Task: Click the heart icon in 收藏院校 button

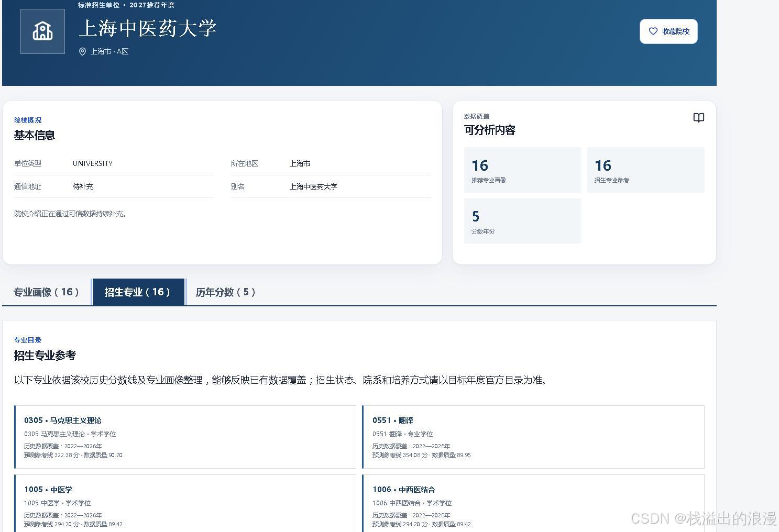Action: (x=653, y=31)
